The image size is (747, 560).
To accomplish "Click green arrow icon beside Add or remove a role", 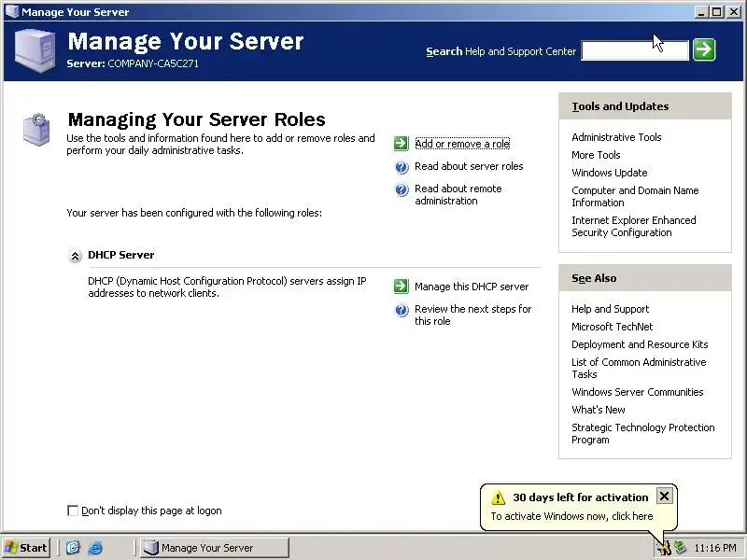I will (402, 144).
